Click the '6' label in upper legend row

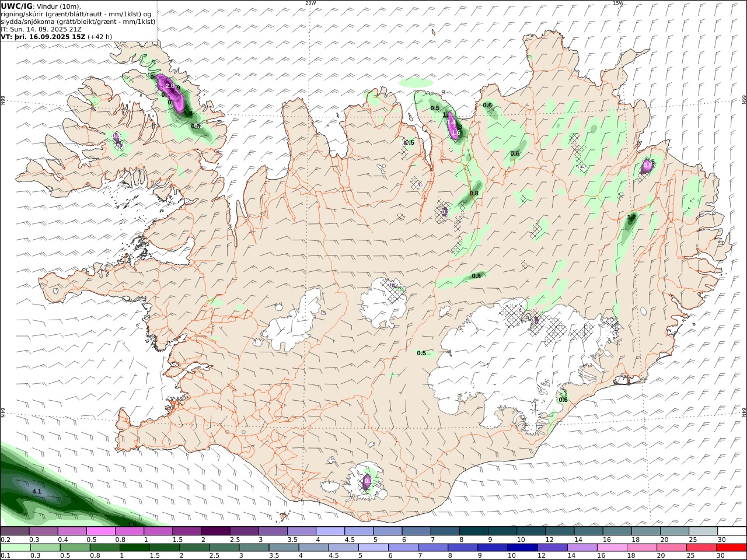tap(403, 540)
